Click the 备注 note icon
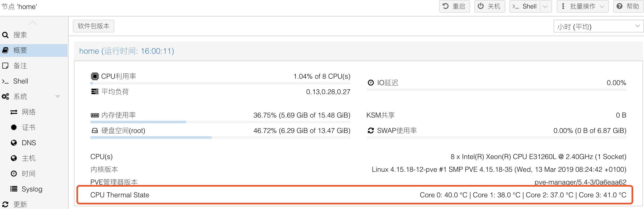The image size is (644, 209). pos(5,66)
